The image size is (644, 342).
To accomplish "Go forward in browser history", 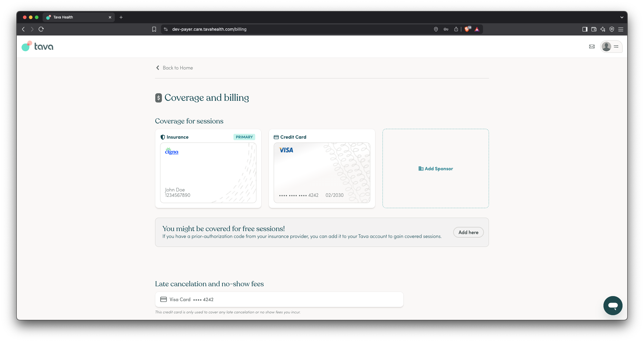I will 32,29.
